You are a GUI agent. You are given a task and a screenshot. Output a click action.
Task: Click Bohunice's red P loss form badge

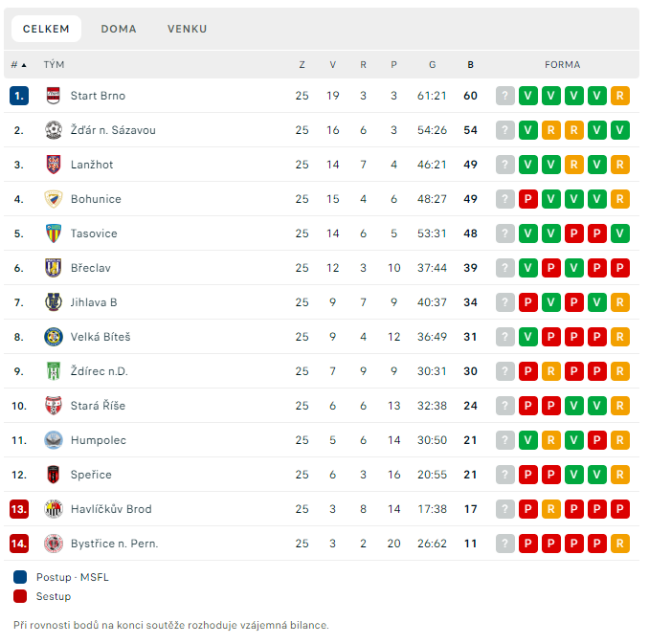pyautogui.click(x=528, y=199)
